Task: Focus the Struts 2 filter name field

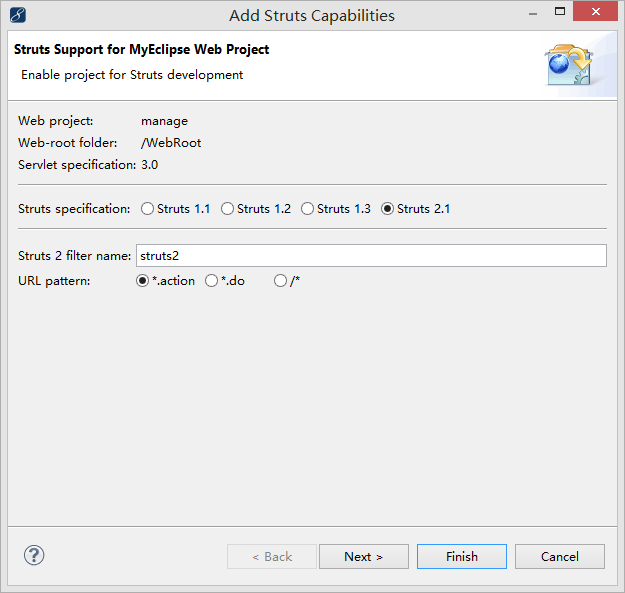Action: (371, 255)
